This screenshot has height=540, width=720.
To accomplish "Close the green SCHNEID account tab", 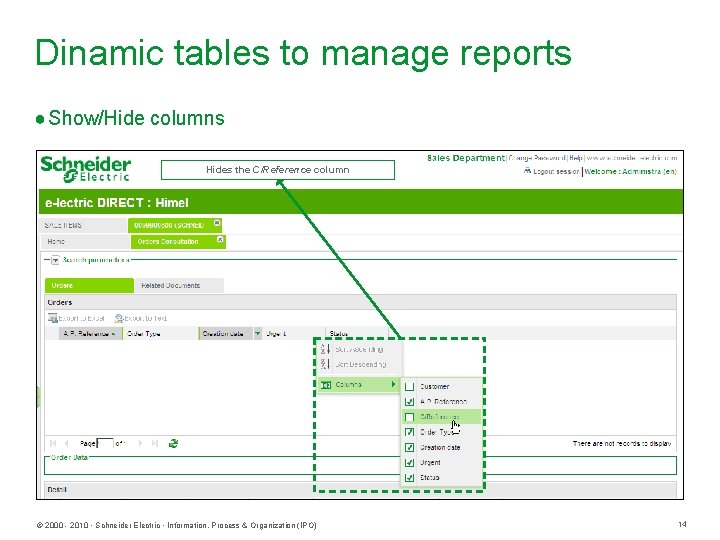I will coord(217,223).
